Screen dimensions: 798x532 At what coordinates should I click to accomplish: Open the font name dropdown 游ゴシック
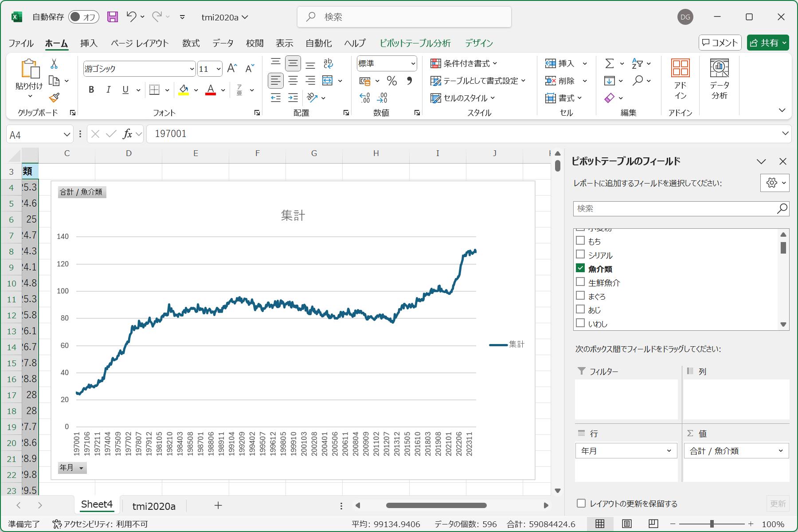point(192,69)
